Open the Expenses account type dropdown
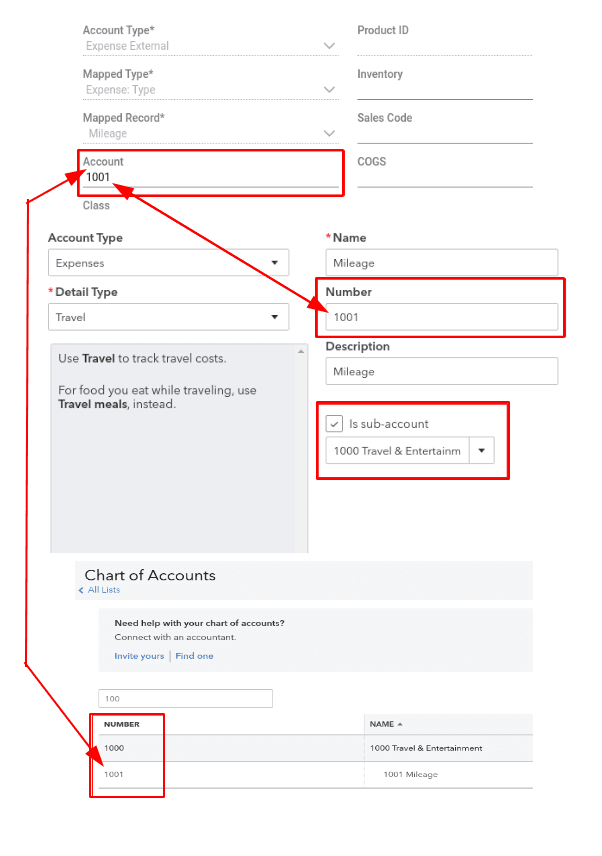This screenshot has width=602, height=856. tap(168, 263)
